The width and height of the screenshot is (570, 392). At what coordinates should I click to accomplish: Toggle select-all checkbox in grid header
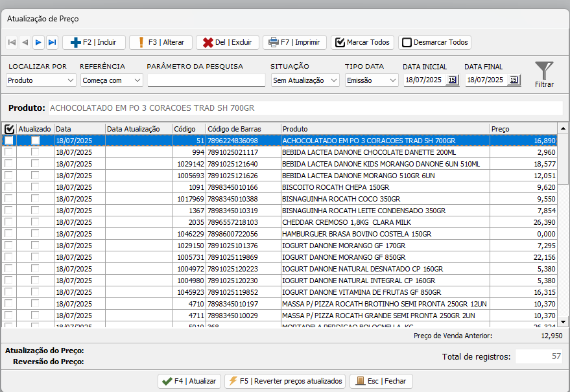[x=9, y=129]
